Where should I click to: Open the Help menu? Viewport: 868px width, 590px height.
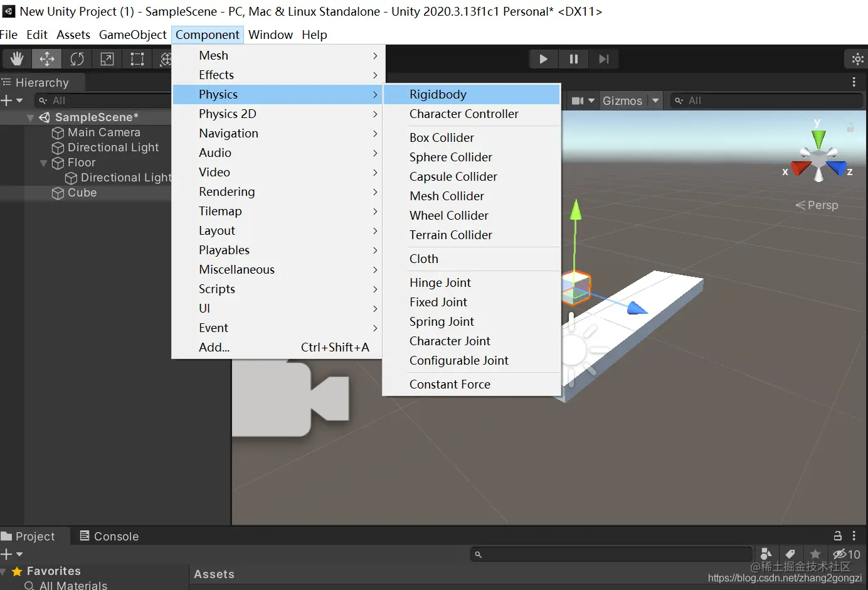click(314, 35)
